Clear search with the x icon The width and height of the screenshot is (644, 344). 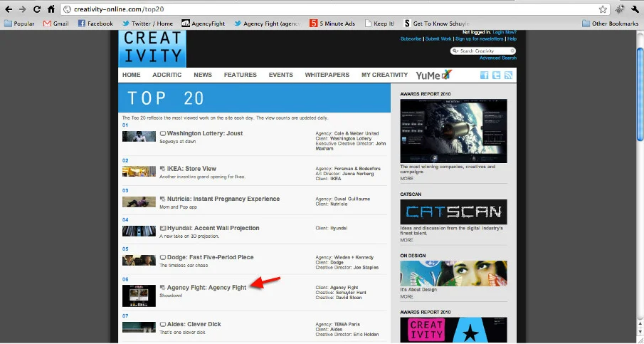pyautogui.click(x=512, y=51)
